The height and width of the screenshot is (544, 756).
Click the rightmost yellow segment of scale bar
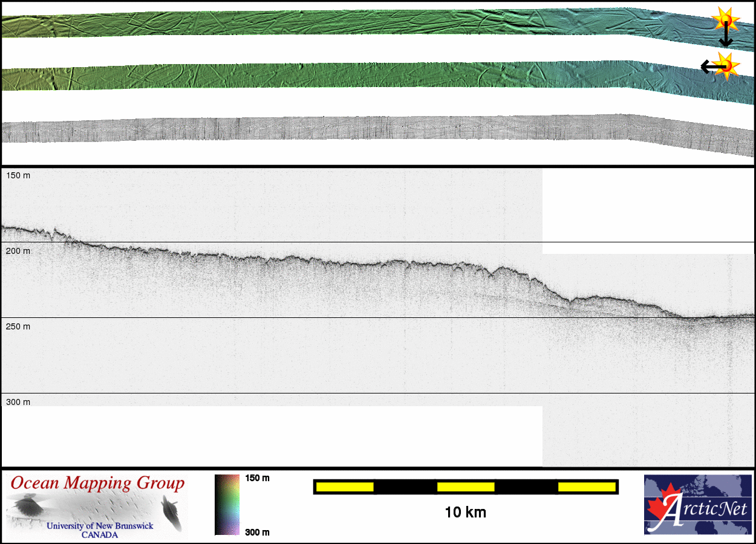coord(586,487)
